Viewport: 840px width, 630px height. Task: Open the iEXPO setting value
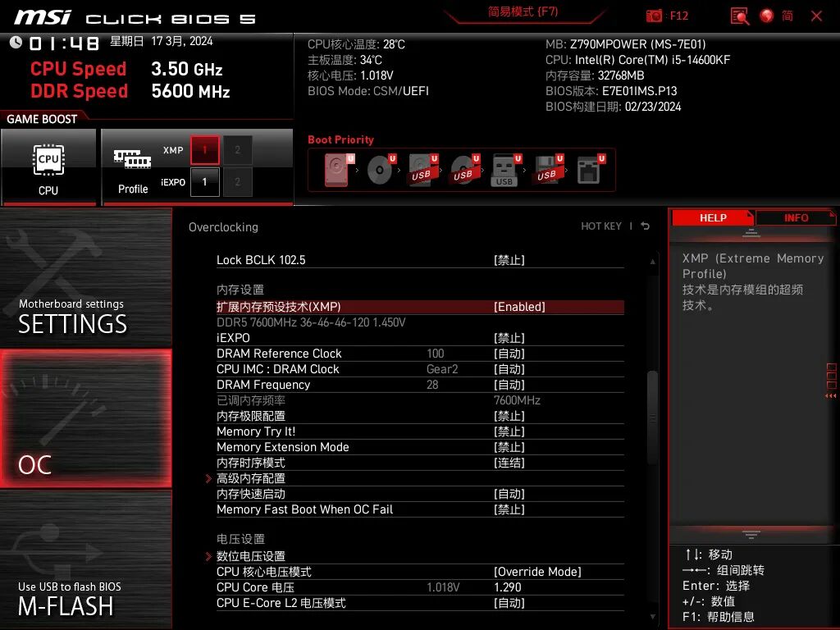[509, 338]
